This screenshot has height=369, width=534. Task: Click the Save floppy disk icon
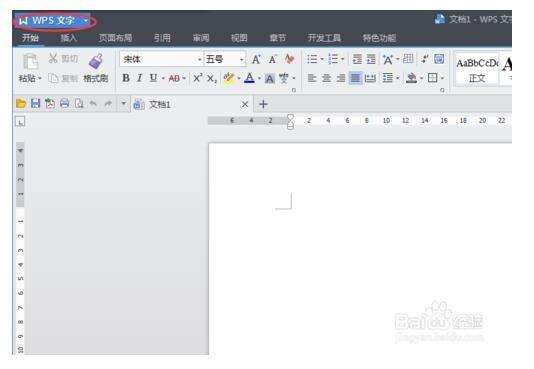click(35, 103)
